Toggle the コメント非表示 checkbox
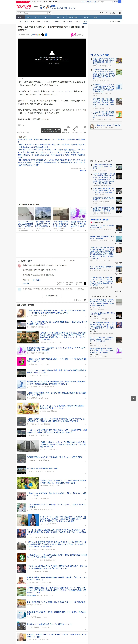The width and height of the screenshot is (138, 644). pos(75,300)
